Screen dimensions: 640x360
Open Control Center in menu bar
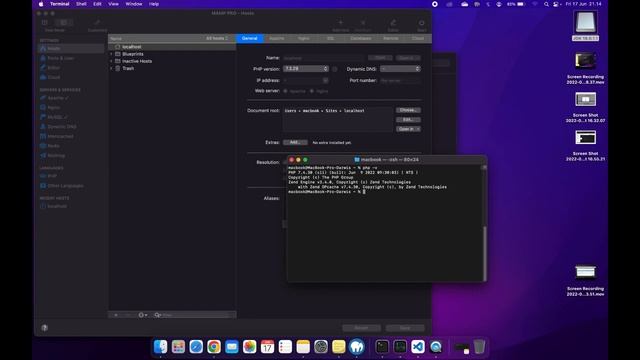[556, 4]
